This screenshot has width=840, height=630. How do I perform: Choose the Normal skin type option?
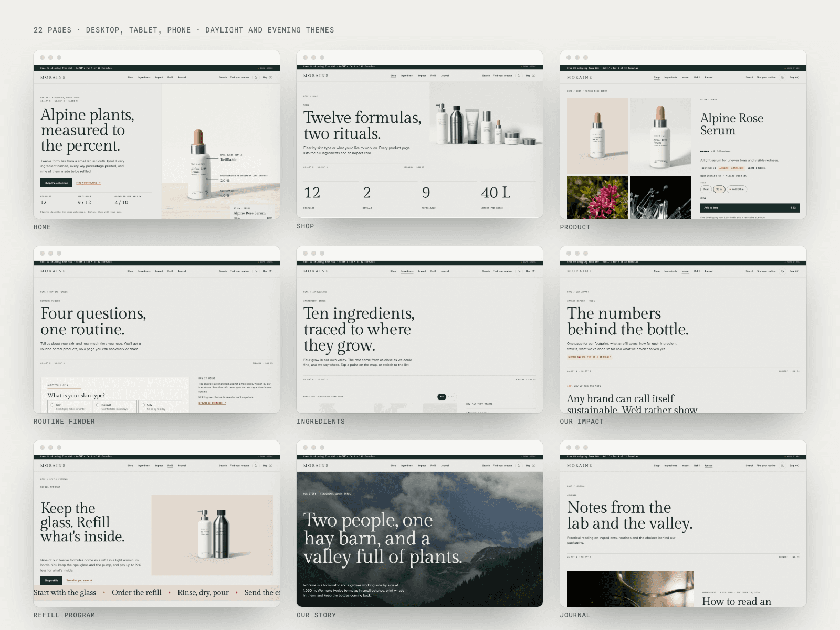[x=114, y=407]
